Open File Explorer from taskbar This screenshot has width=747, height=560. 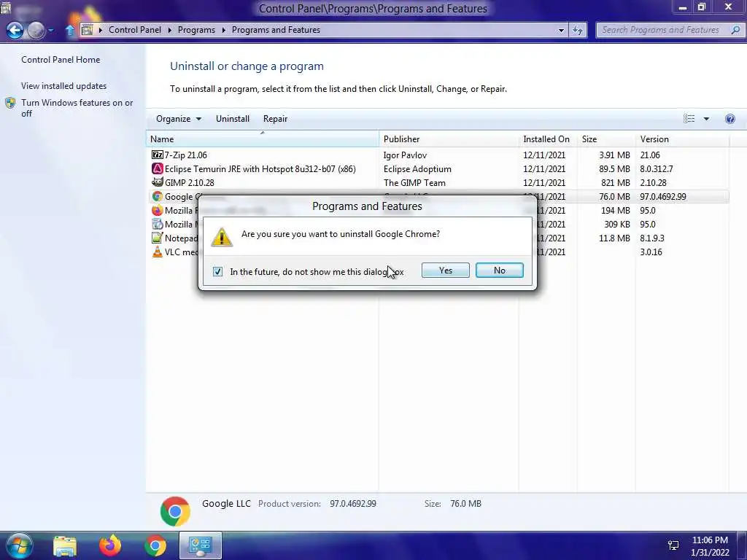tap(65, 545)
